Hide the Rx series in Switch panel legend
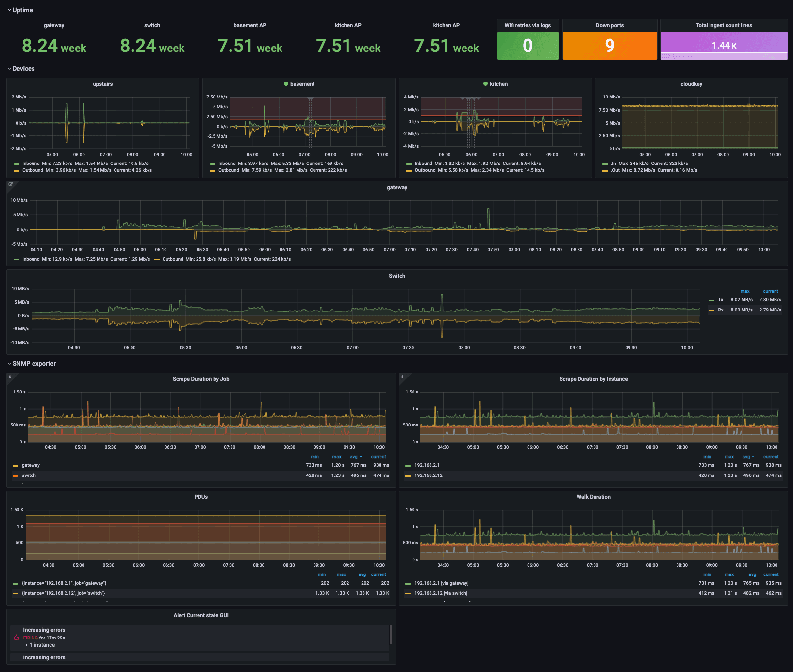 point(720,309)
